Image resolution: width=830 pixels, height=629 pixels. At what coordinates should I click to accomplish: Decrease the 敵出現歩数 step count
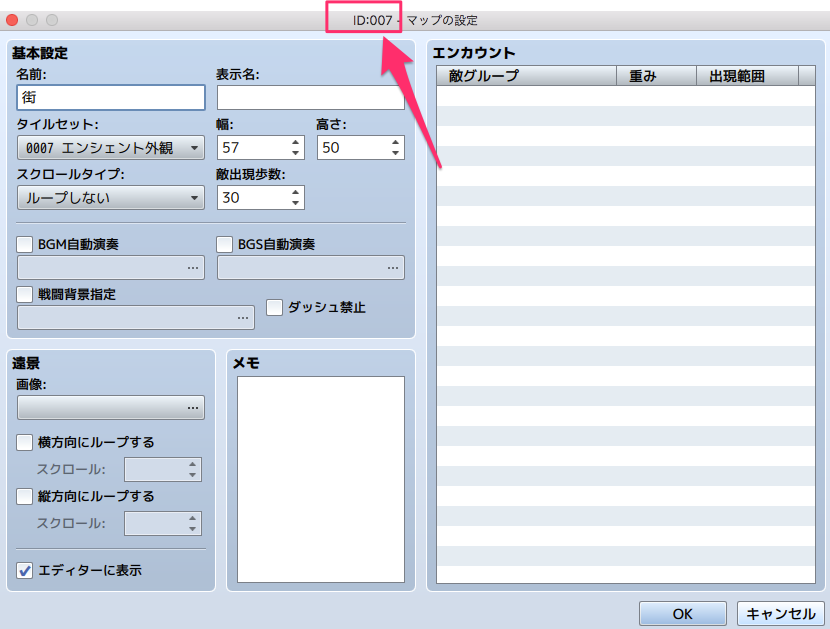coord(295,203)
